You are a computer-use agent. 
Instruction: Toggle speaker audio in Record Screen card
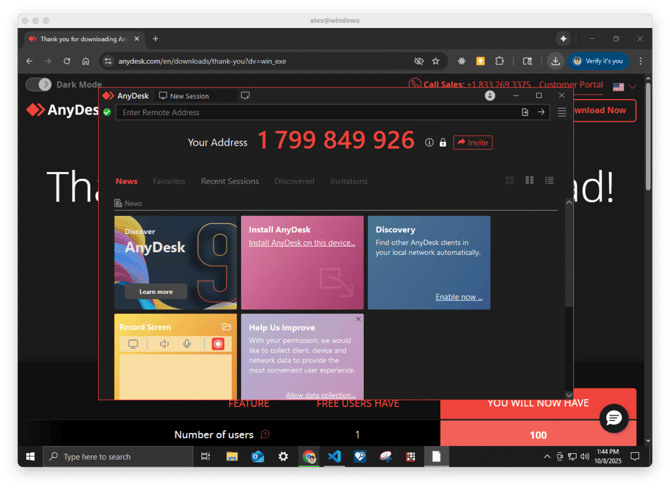click(x=164, y=344)
